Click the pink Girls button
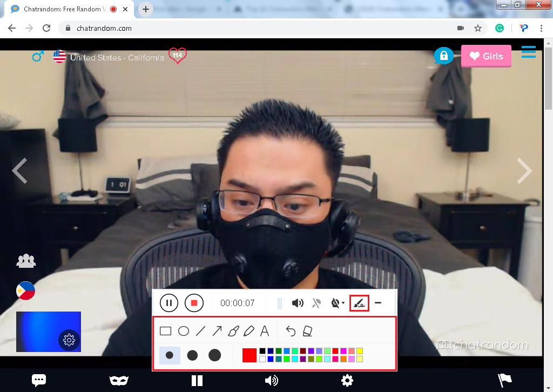Viewport: 553px width, 392px height. (485, 56)
